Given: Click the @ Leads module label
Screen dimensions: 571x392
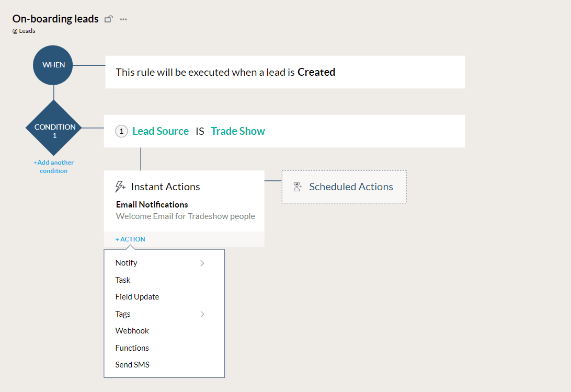Looking at the screenshot, I should [24, 31].
